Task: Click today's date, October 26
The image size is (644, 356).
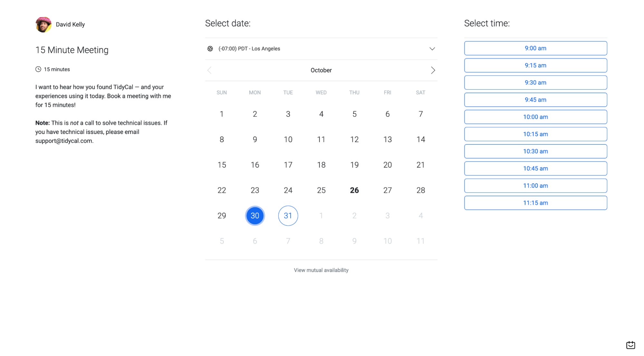Action: [354, 190]
